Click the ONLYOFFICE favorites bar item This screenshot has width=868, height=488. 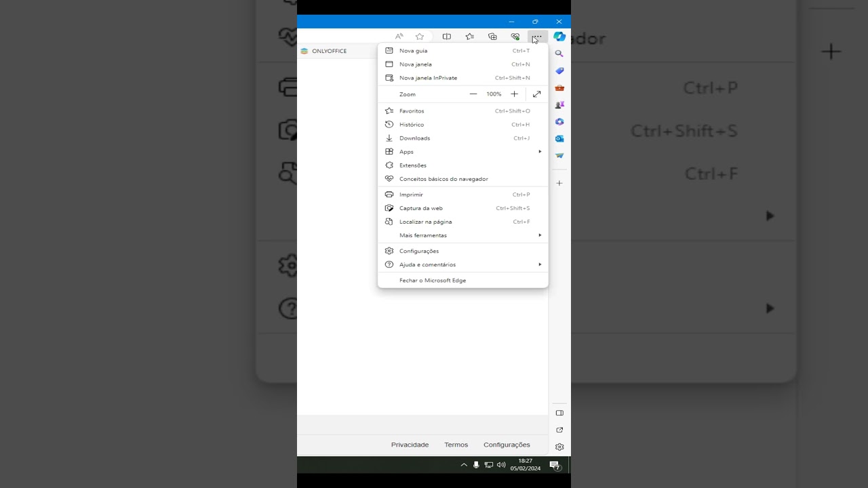click(323, 51)
